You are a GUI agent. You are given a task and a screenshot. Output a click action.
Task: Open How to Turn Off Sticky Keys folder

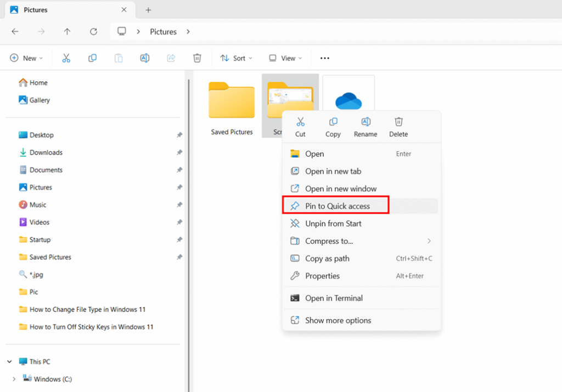point(86,327)
